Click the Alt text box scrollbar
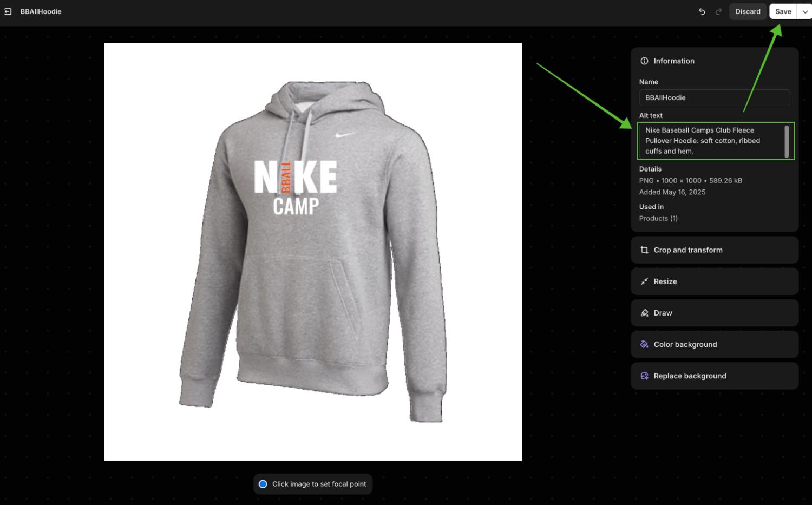The image size is (812, 505). 787,141
